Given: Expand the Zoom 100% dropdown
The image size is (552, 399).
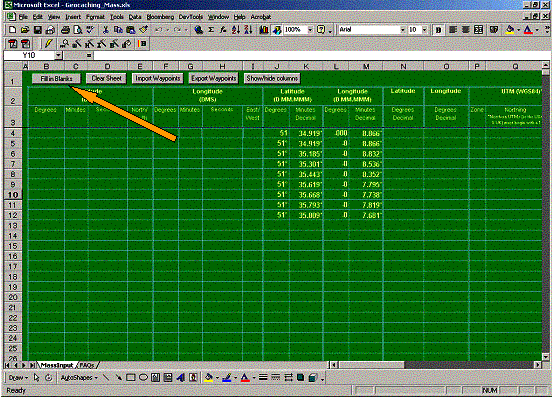Looking at the screenshot, I should point(310,30).
